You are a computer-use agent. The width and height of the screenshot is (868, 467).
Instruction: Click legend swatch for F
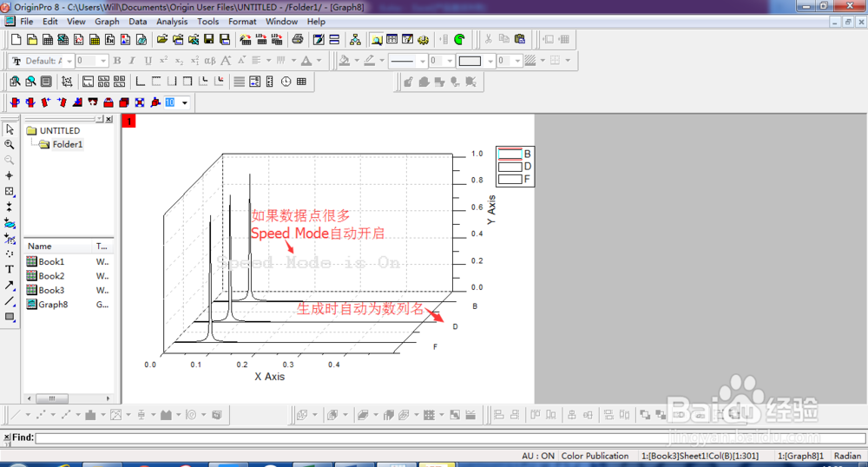point(510,180)
